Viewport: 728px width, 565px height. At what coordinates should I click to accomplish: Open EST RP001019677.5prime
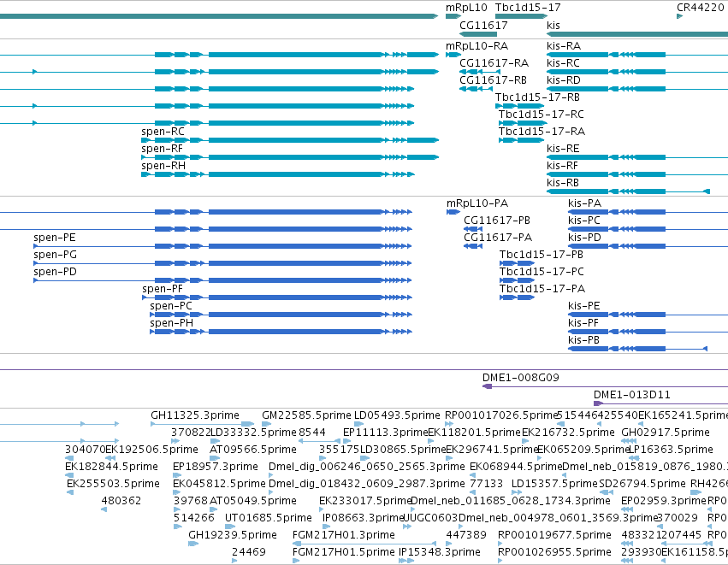click(554, 536)
